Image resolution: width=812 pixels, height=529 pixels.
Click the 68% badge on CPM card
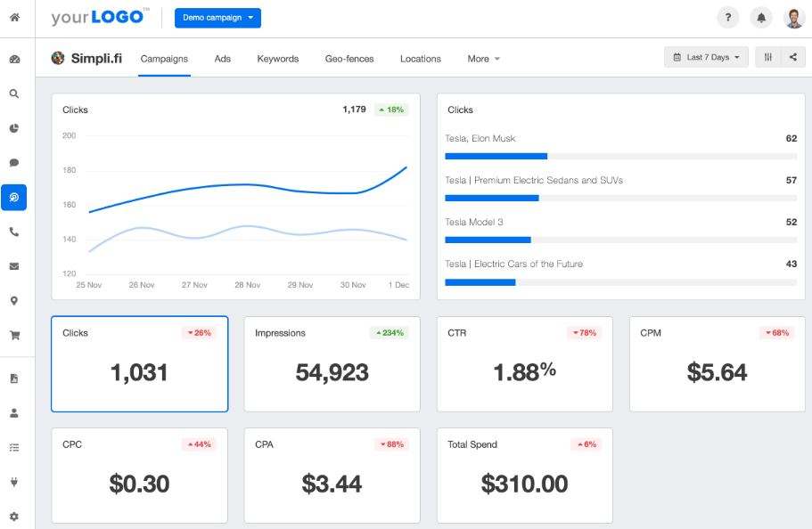[x=776, y=333]
